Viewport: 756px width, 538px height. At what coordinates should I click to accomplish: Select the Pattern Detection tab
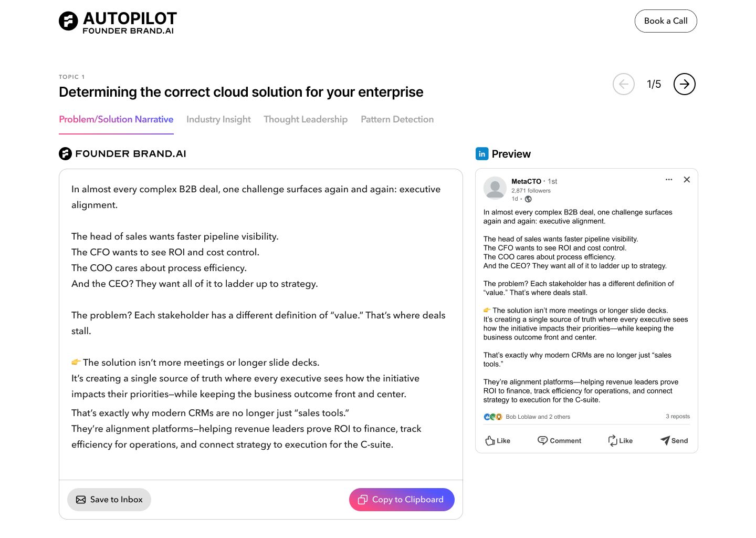(x=397, y=119)
